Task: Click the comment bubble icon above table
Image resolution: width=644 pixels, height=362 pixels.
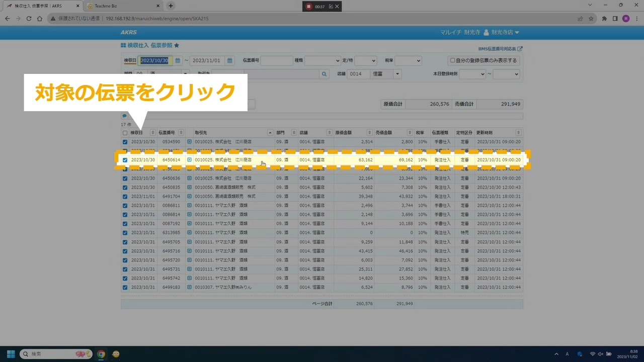Action: click(x=124, y=116)
